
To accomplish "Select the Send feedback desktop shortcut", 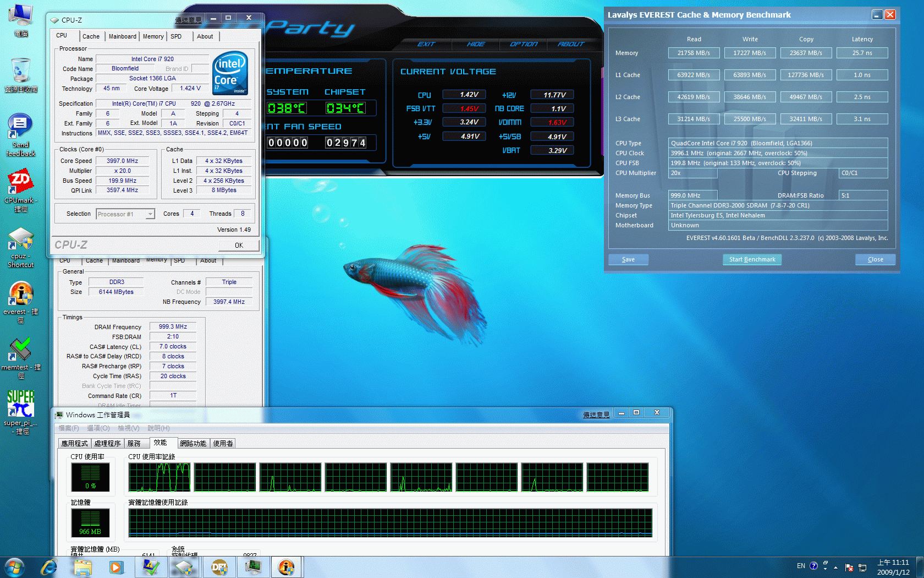I will tap(21, 135).
